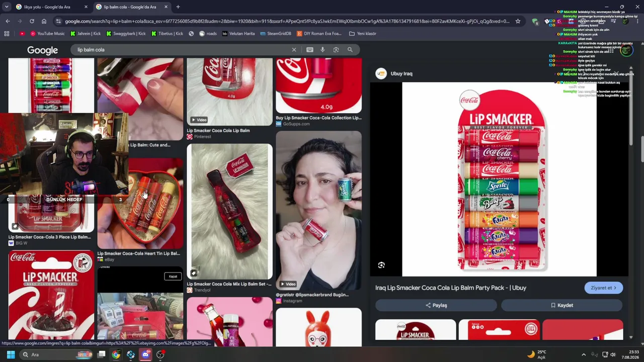644x362 pixels.
Task: Click the taskbar 'Ara' search box
Action: [57, 354]
